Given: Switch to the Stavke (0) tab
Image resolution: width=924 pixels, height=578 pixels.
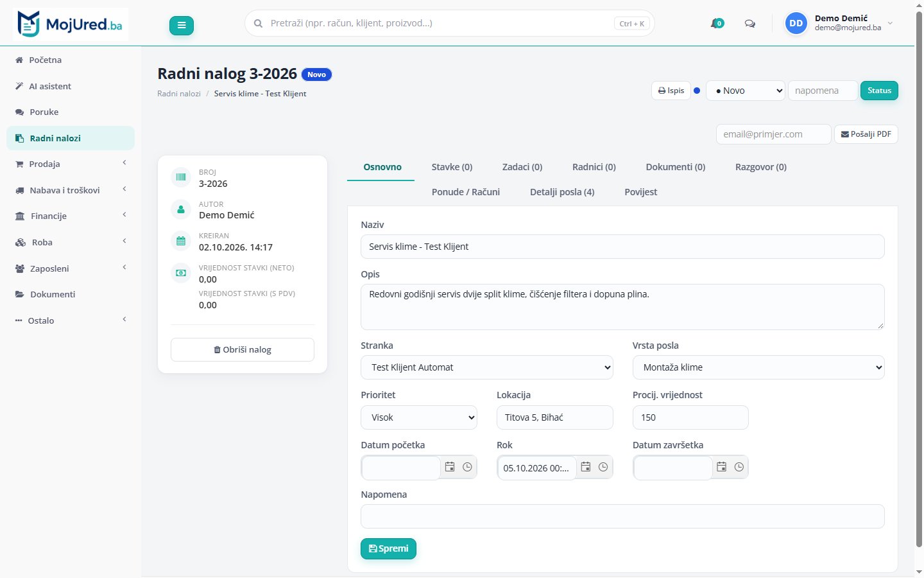Looking at the screenshot, I should (x=452, y=167).
